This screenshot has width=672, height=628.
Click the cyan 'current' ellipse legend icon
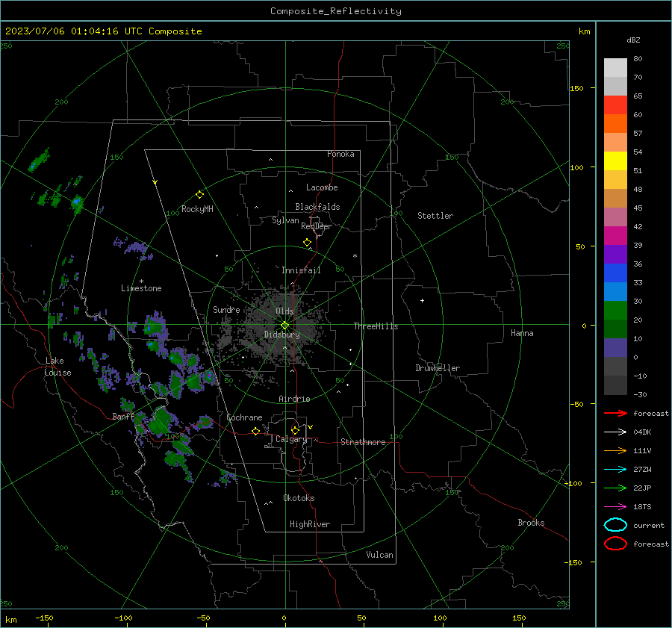point(615,525)
